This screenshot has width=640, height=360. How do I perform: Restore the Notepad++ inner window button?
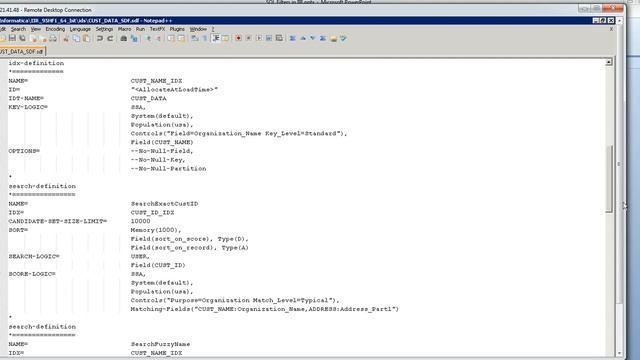603,20
